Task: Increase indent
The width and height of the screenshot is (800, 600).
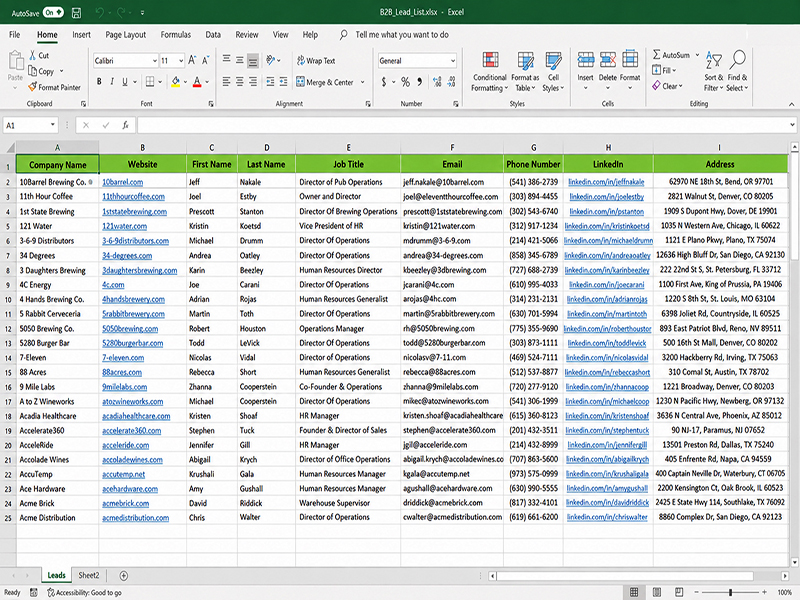Action: click(284, 82)
